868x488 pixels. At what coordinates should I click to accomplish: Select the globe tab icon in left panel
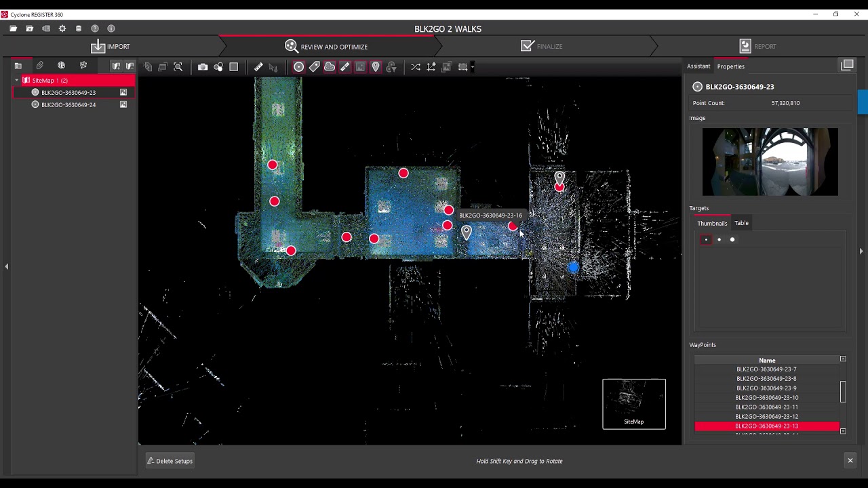click(61, 65)
